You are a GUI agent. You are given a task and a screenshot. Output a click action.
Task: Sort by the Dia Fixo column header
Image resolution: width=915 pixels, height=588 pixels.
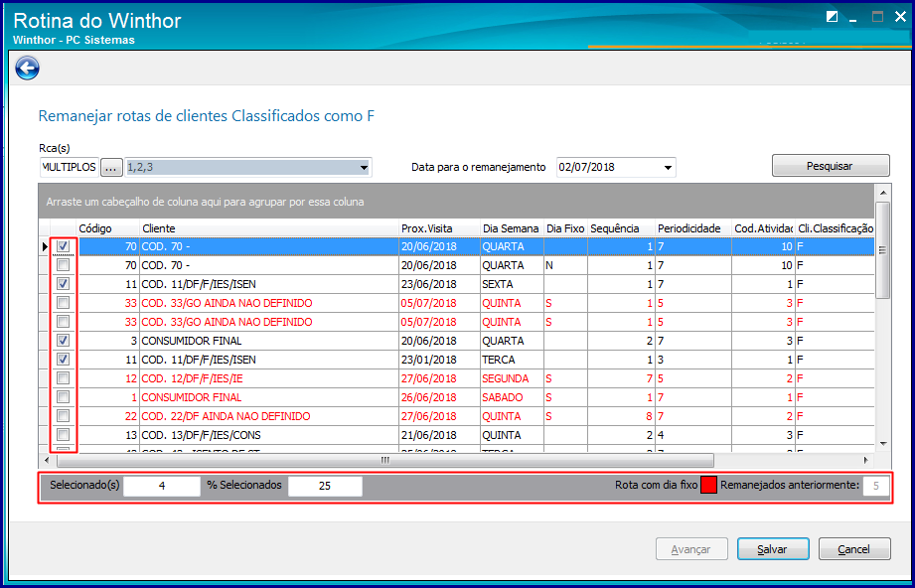pos(565,228)
